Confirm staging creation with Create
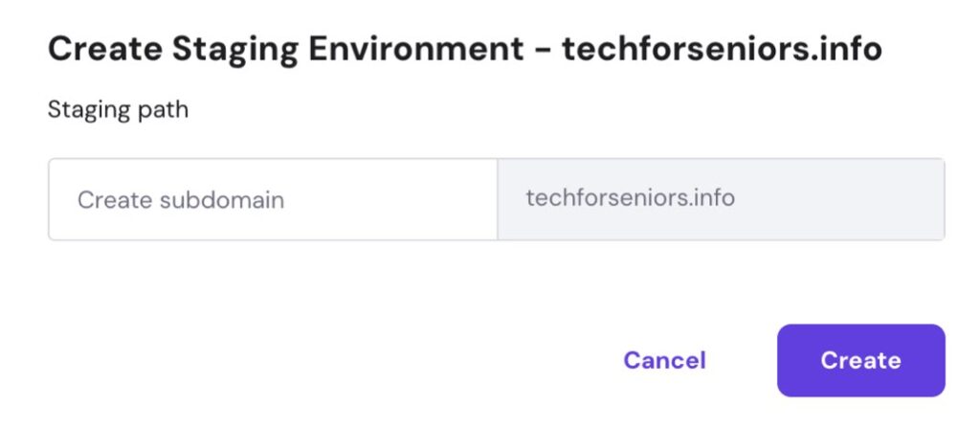 (860, 360)
